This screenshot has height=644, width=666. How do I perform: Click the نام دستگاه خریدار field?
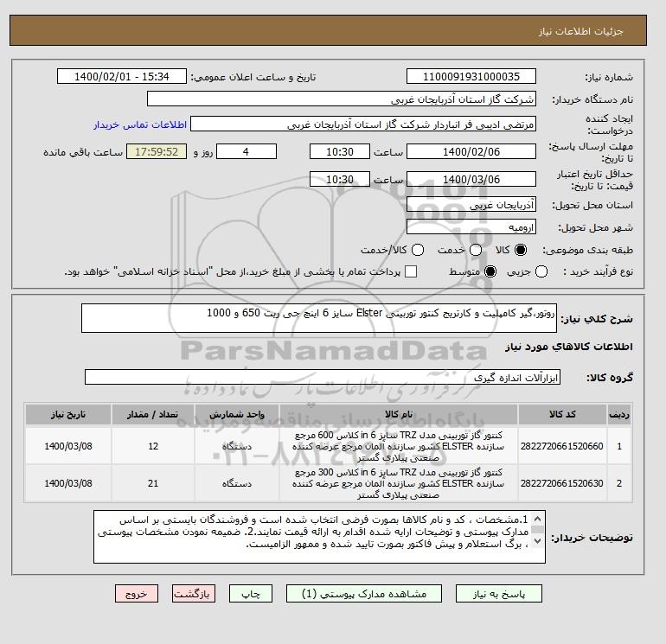tap(342, 99)
